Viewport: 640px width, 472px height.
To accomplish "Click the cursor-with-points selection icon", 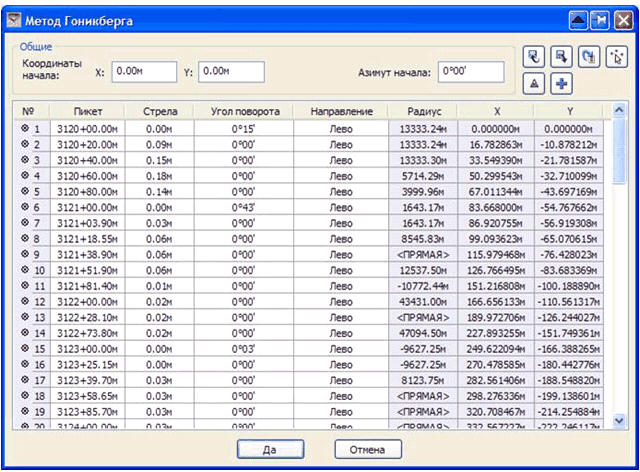I will (616, 57).
